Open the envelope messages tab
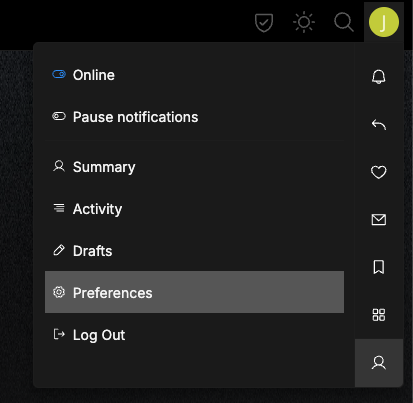The height and width of the screenshot is (403, 413). (x=379, y=220)
